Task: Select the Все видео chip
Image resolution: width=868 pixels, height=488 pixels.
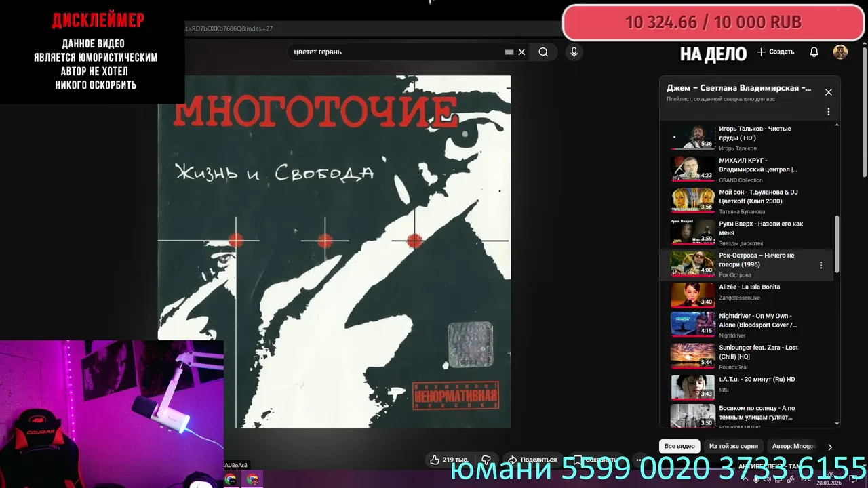Action: click(x=679, y=447)
